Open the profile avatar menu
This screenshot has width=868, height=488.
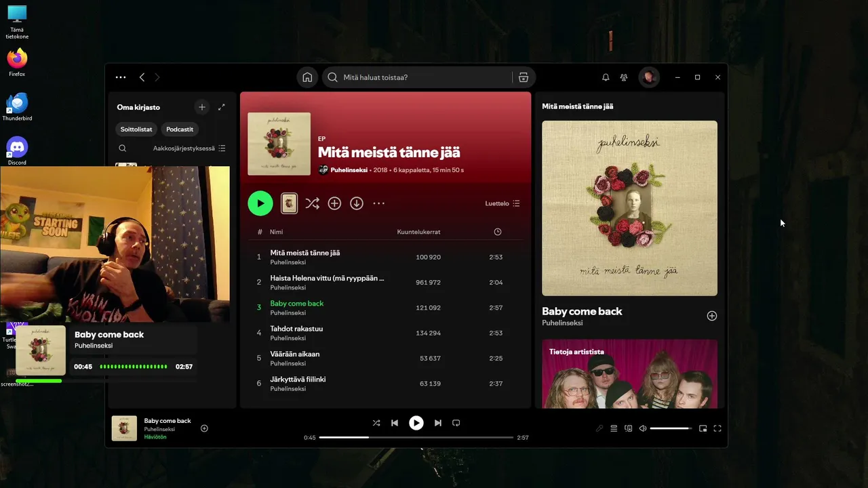(649, 77)
